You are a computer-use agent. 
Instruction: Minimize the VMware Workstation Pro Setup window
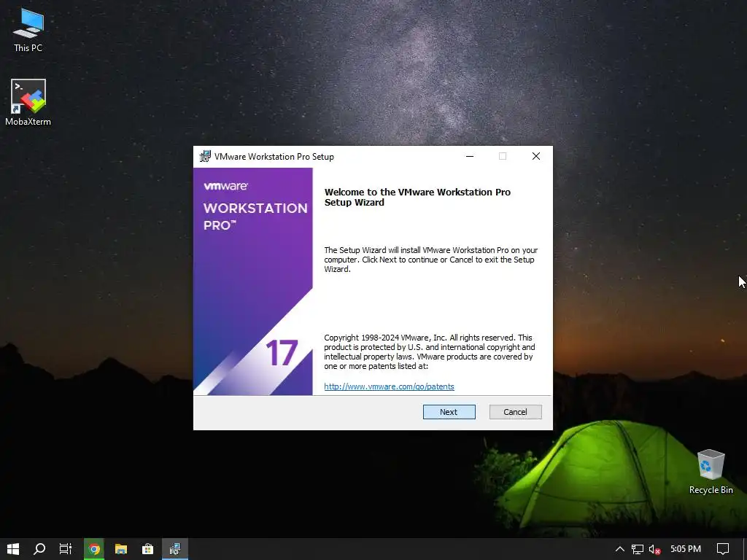[470, 156]
